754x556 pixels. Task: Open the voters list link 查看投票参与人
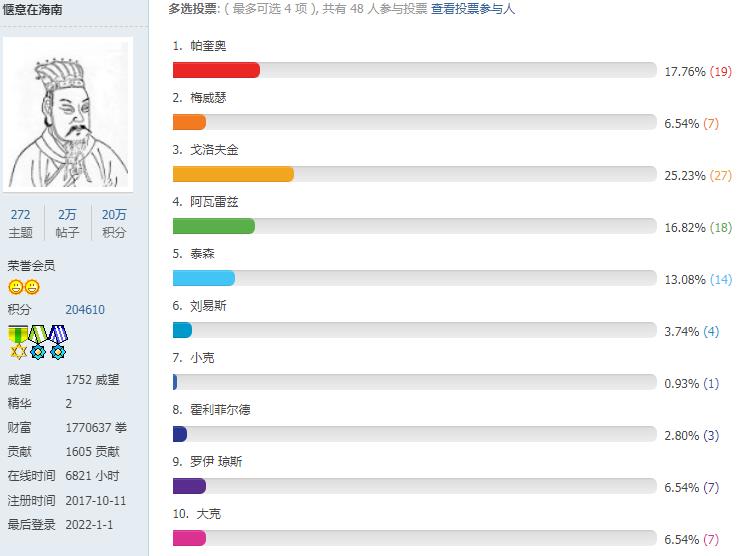point(473,9)
